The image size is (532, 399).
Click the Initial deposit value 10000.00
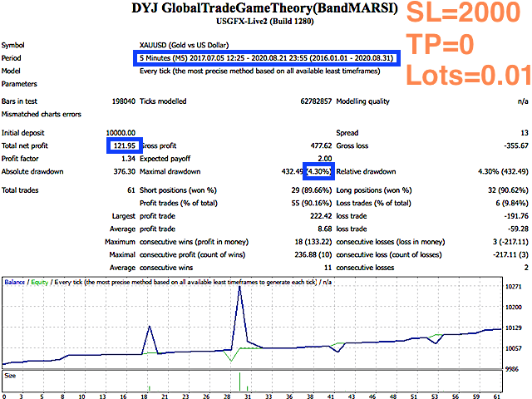tap(121, 133)
